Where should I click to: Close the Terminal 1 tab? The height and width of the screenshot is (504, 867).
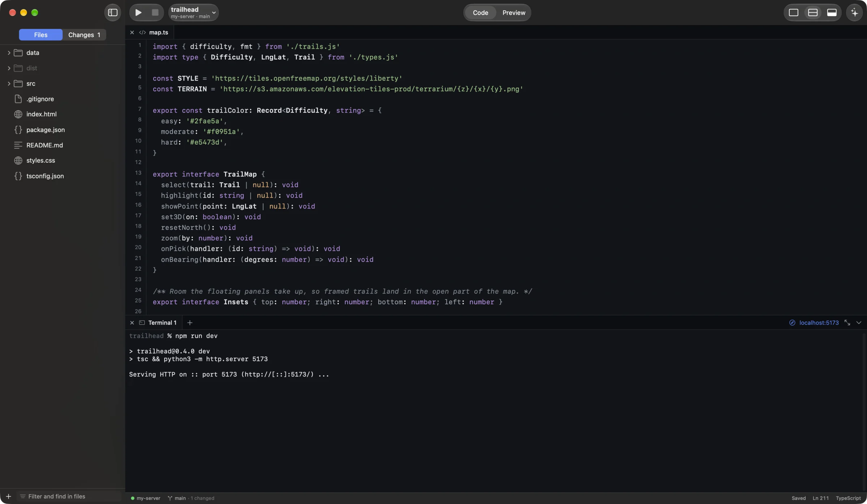[132, 323]
